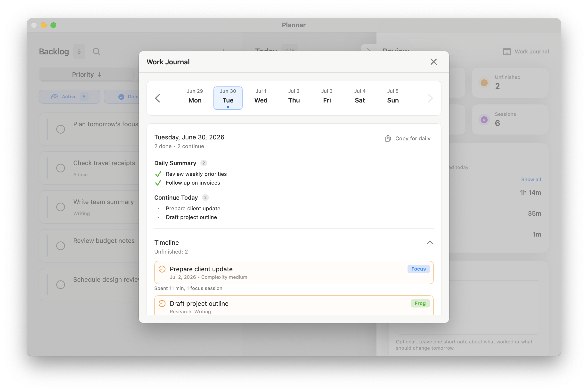Click the green checkmark for Review weekly priorities
Viewport: 588px width, 392px height.
pos(158,174)
